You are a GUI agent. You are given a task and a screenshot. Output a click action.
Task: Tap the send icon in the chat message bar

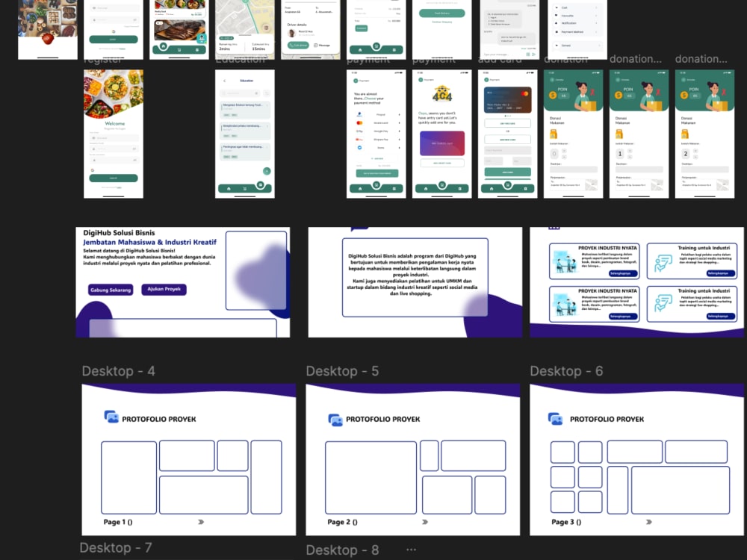coord(533,55)
